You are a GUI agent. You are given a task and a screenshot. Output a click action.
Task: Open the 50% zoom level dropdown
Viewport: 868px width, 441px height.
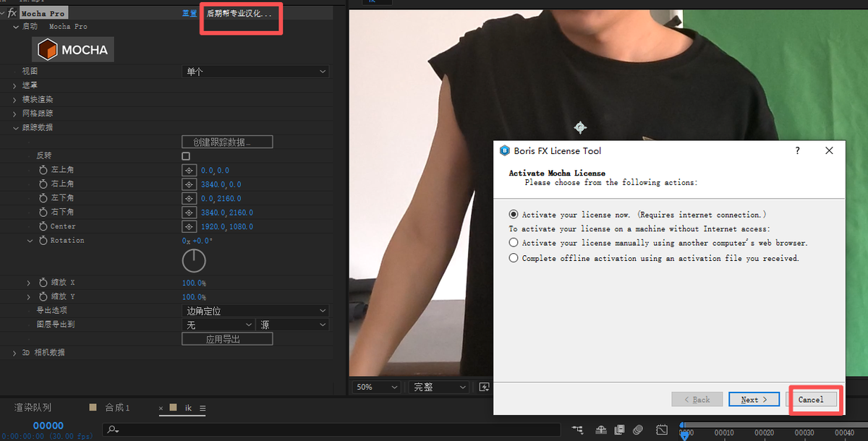[376, 387]
